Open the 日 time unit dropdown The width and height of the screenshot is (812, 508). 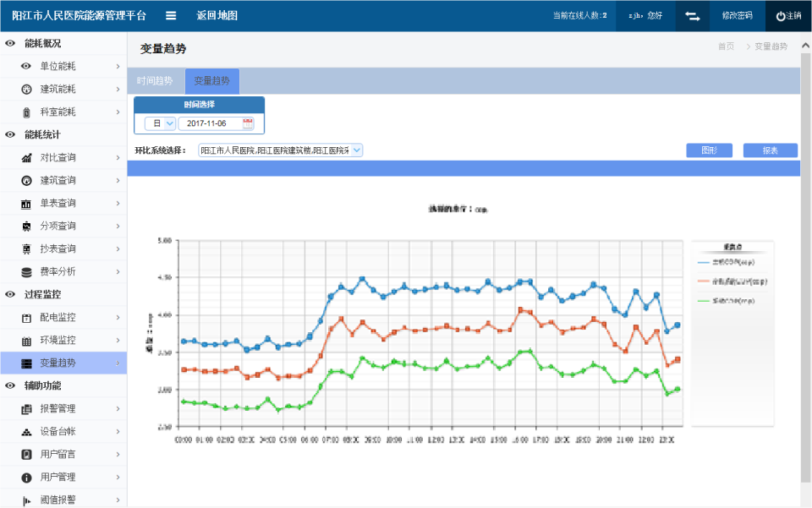coord(160,123)
